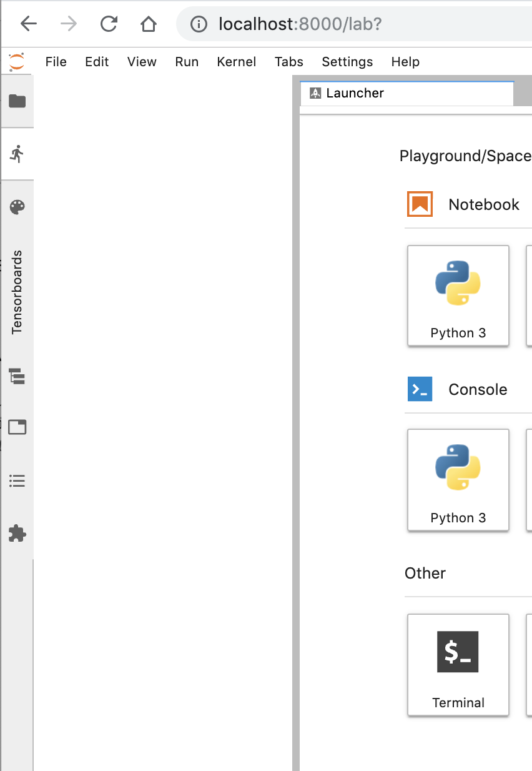This screenshot has height=771, width=532.
Task: Open the Kernel menu
Action: pyautogui.click(x=236, y=62)
